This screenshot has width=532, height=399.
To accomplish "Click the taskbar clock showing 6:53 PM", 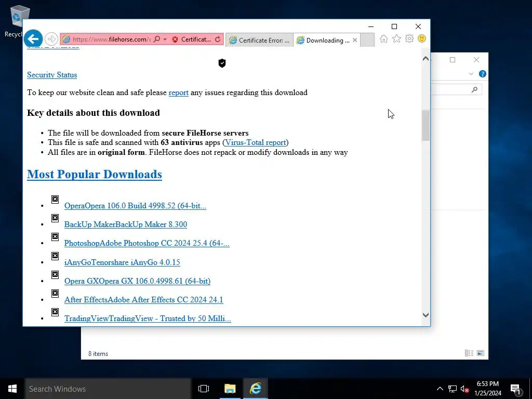I will (x=487, y=389).
